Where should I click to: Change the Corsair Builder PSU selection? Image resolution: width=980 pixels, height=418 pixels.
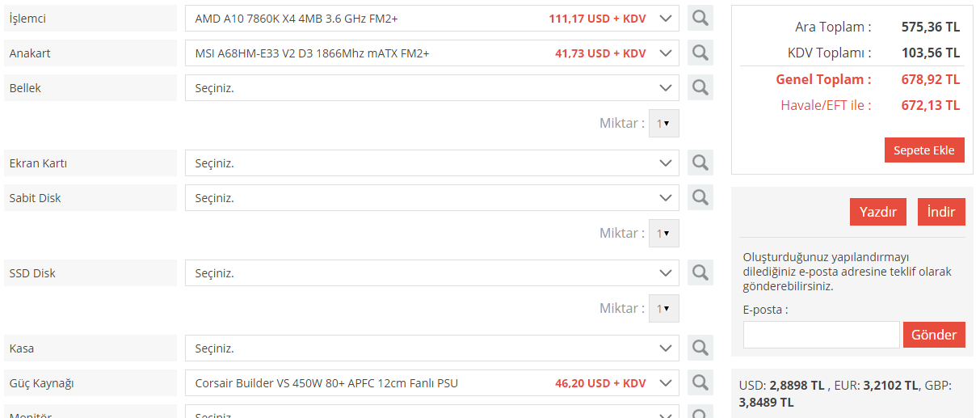(432, 383)
